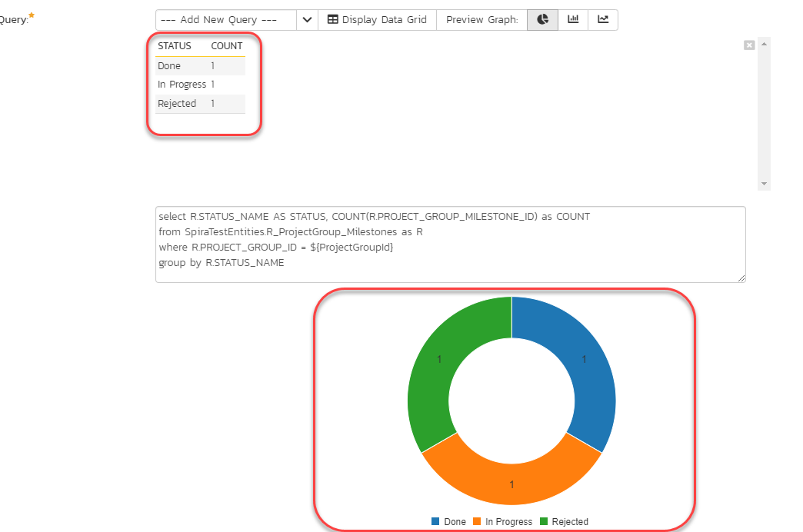Click the scrollbar down arrow of the grid
The image size is (803, 532).
click(x=764, y=183)
